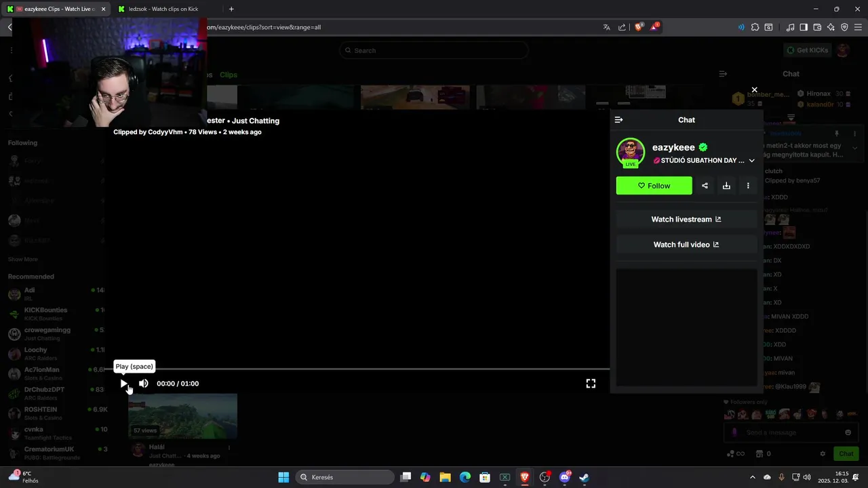Enter fullscreen mode for the clip
Image resolution: width=868 pixels, height=488 pixels.
pos(591,384)
